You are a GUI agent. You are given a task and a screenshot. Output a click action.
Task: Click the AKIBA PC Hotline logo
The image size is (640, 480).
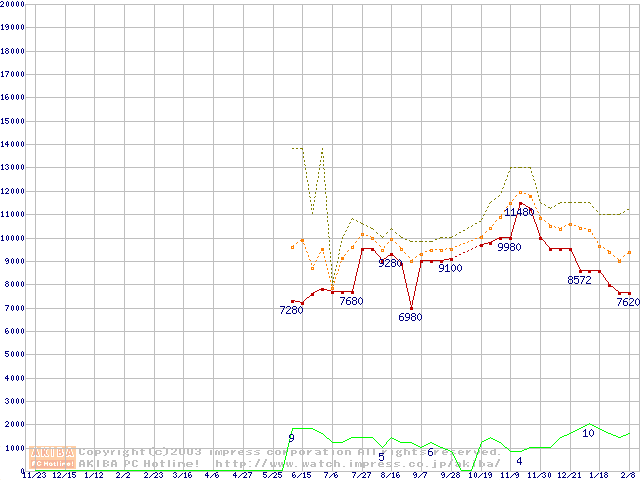coord(53,457)
